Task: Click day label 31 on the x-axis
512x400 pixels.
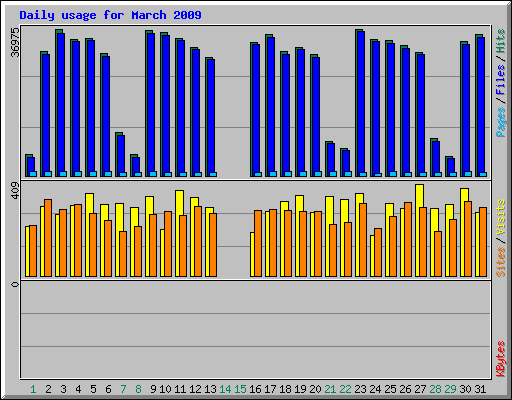Action: pyautogui.click(x=480, y=389)
